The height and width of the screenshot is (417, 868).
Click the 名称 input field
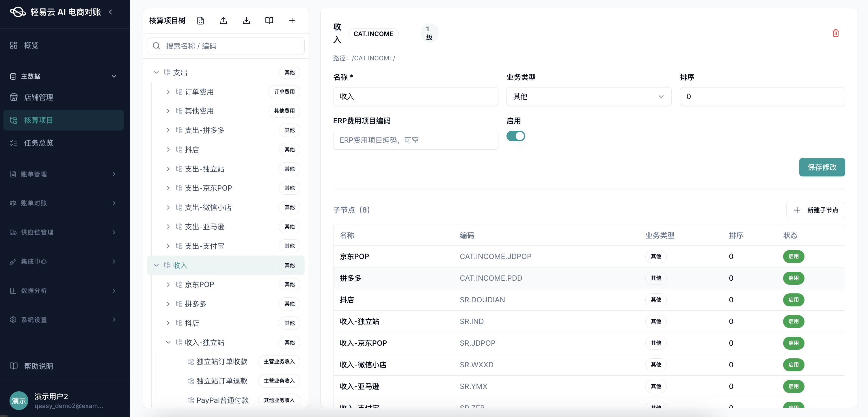click(416, 97)
